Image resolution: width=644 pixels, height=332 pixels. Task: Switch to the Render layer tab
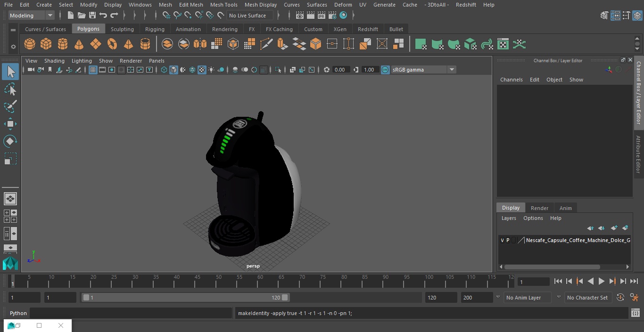tap(539, 208)
